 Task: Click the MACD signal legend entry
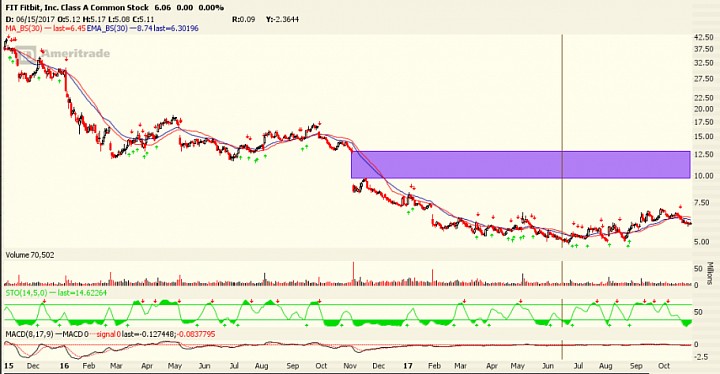[106, 334]
